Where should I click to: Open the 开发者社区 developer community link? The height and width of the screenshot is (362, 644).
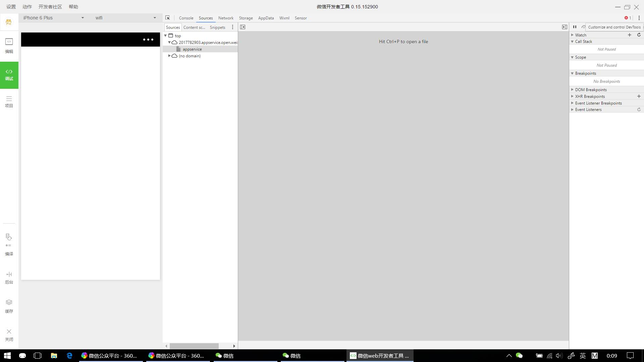[50, 7]
